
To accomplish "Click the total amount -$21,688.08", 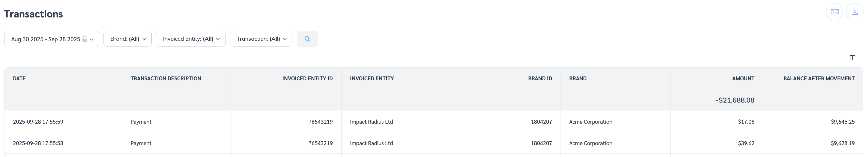I will (x=735, y=100).
